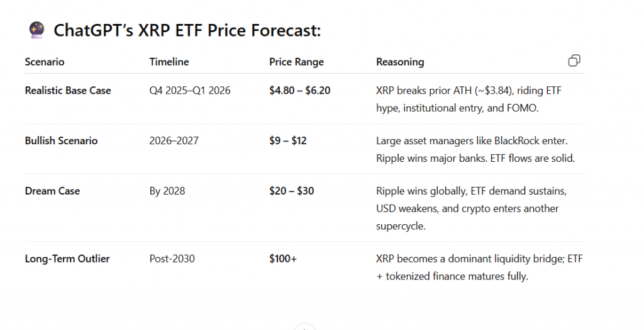Select the $9 – $12 price range
Image resolution: width=644 pixels, height=330 pixels.
pos(288,141)
